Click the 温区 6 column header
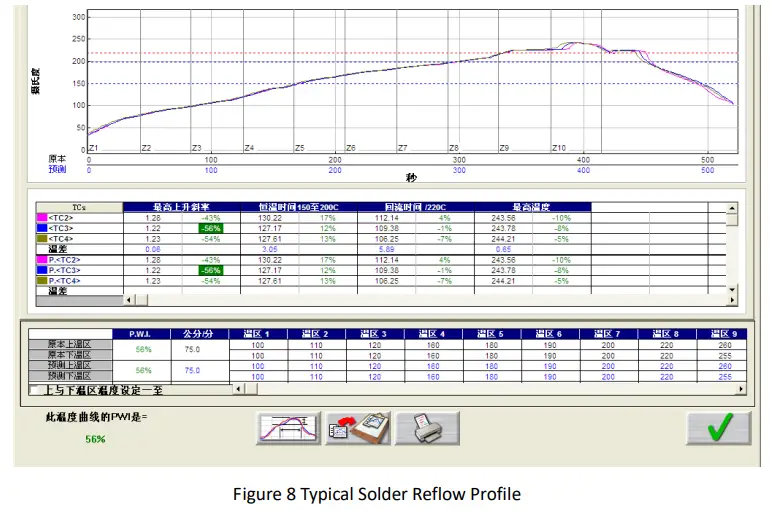The height and width of the screenshot is (511, 772). click(x=550, y=334)
